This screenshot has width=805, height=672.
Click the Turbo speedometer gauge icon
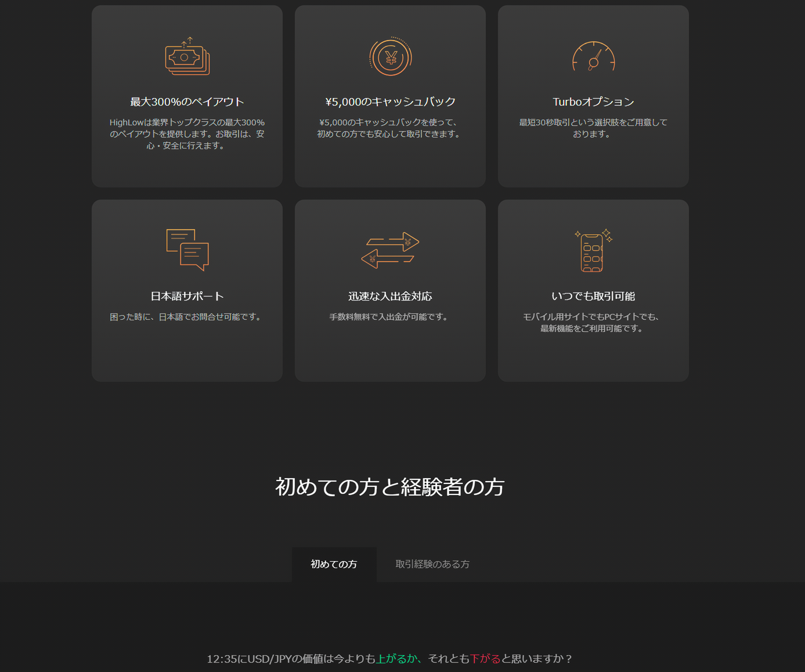tap(593, 57)
